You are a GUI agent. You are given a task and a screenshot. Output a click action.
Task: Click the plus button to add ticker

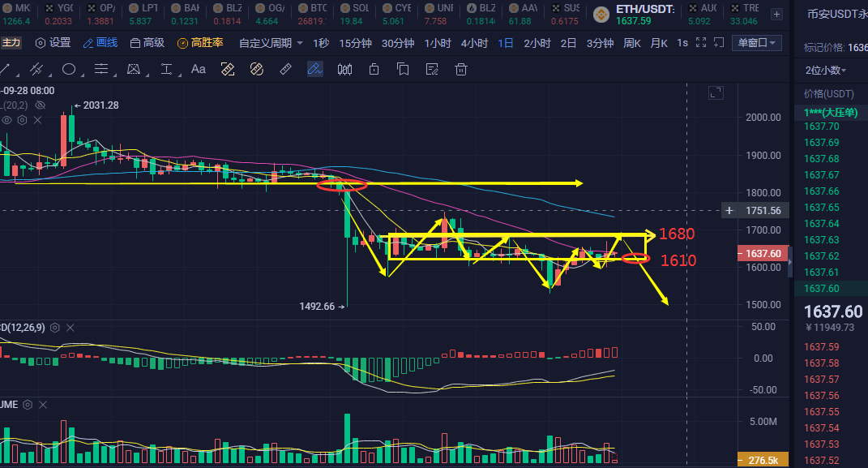pyautogui.click(x=776, y=15)
